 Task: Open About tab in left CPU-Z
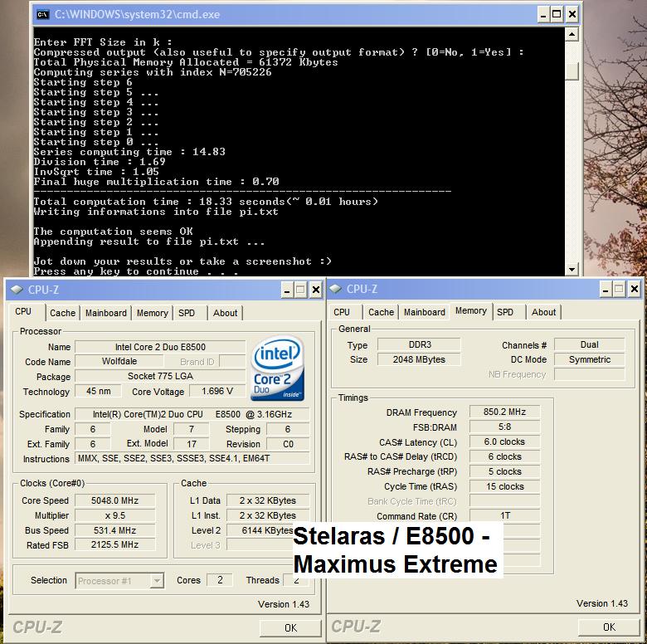(x=225, y=313)
